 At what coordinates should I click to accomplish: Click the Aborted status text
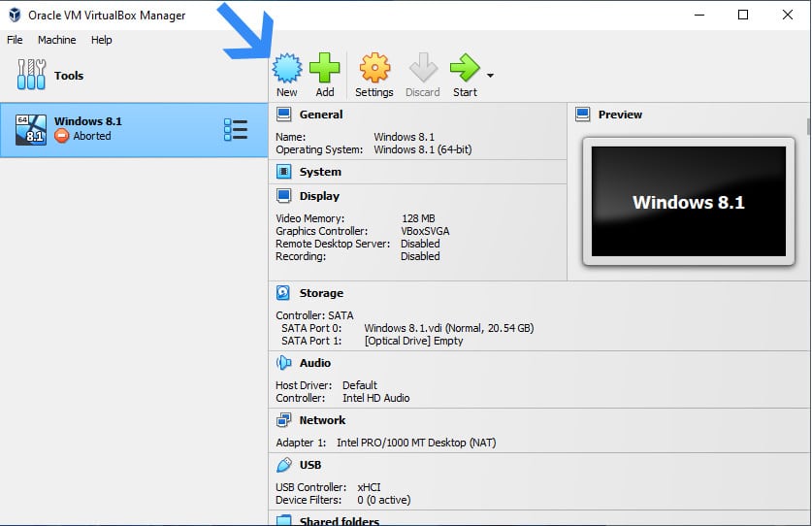pyautogui.click(x=91, y=136)
